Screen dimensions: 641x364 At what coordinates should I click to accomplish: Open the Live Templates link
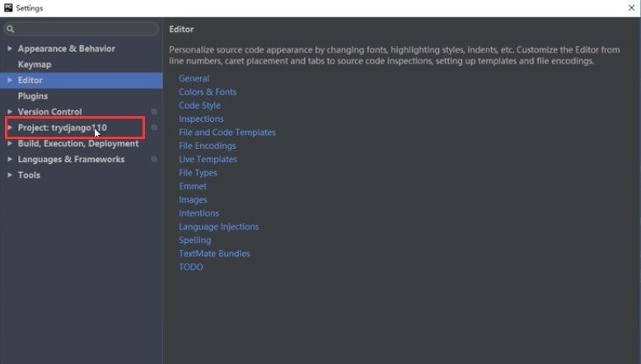(x=208, y=159)
